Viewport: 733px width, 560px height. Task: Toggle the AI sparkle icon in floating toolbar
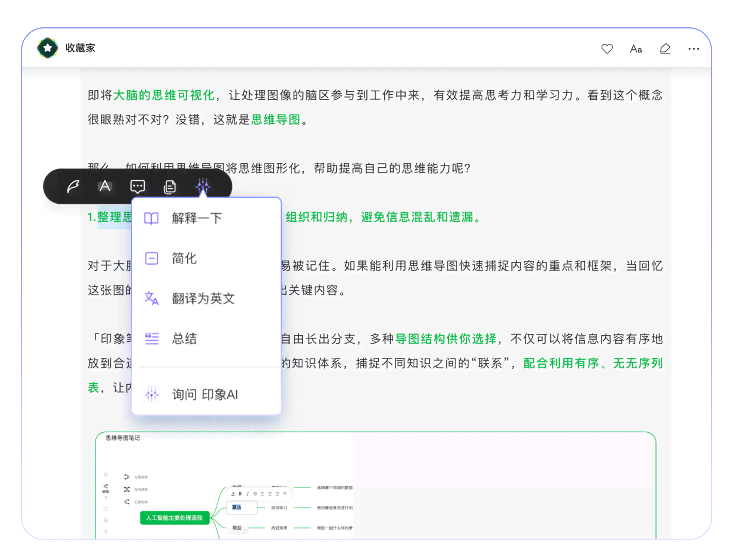(x=203, y=186)
